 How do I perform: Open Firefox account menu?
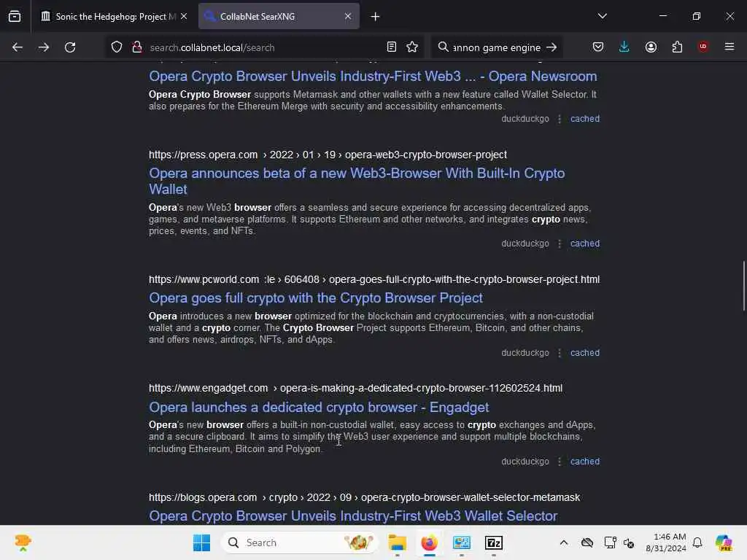tap(651, 47)
